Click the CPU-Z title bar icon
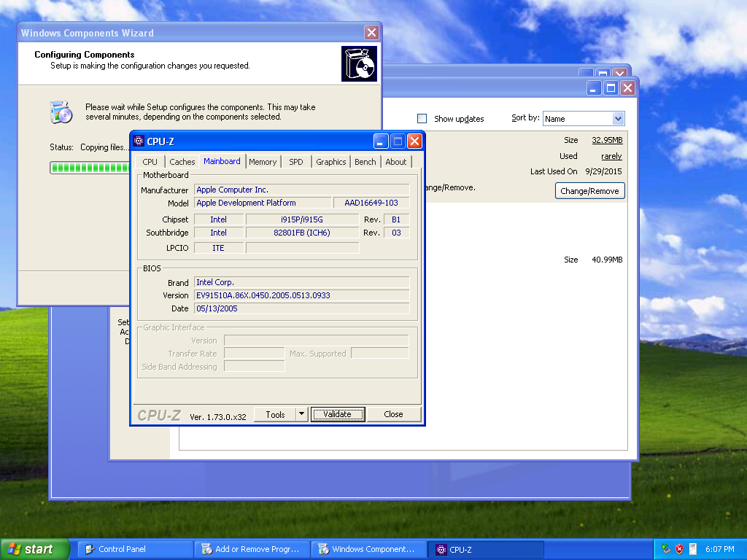747x560 pixels. (139, 141)
